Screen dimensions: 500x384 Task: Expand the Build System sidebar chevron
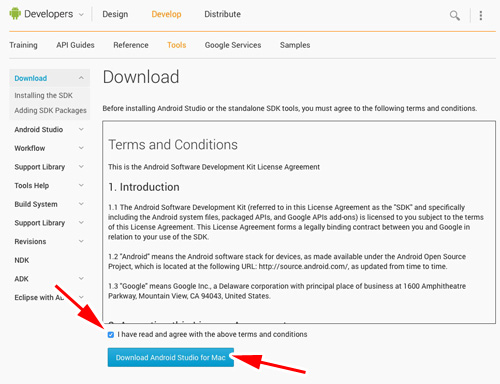(81, 204)
